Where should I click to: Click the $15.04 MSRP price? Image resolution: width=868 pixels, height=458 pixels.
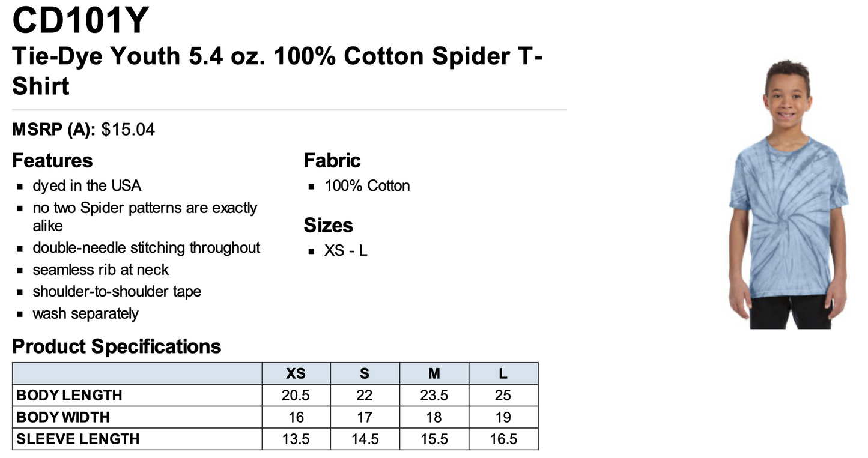coord(128,130)
